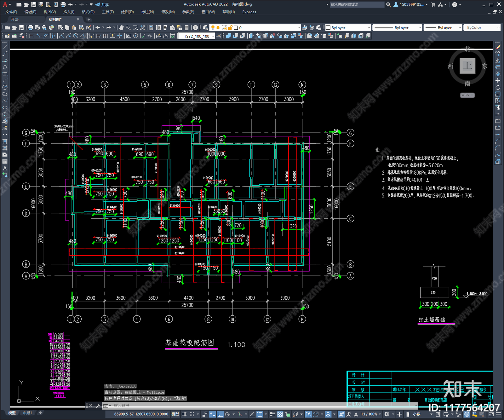Screen dimensions: 504x420
Task: Click the 共享 share button
Action: tap(102, 4)
